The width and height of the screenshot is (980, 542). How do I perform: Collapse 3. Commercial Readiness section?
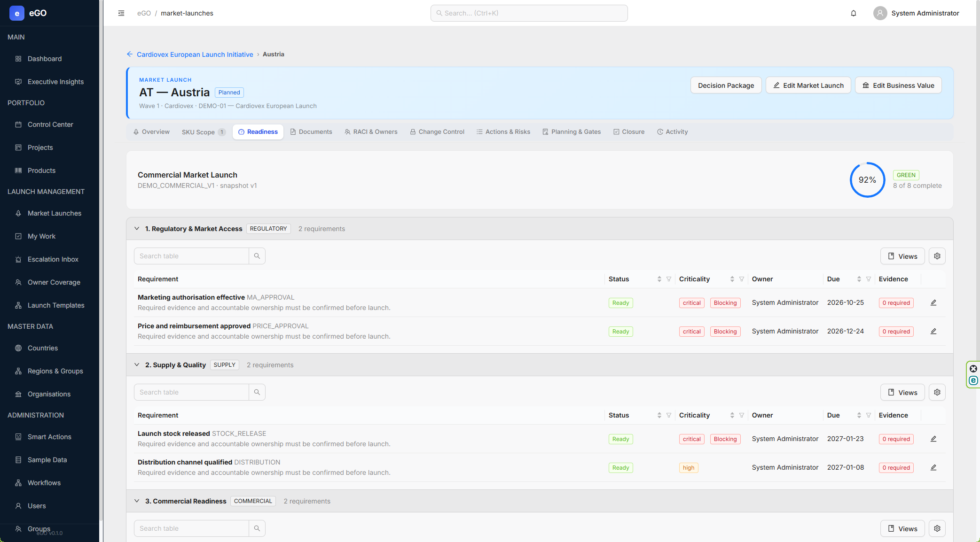[137, 501]
